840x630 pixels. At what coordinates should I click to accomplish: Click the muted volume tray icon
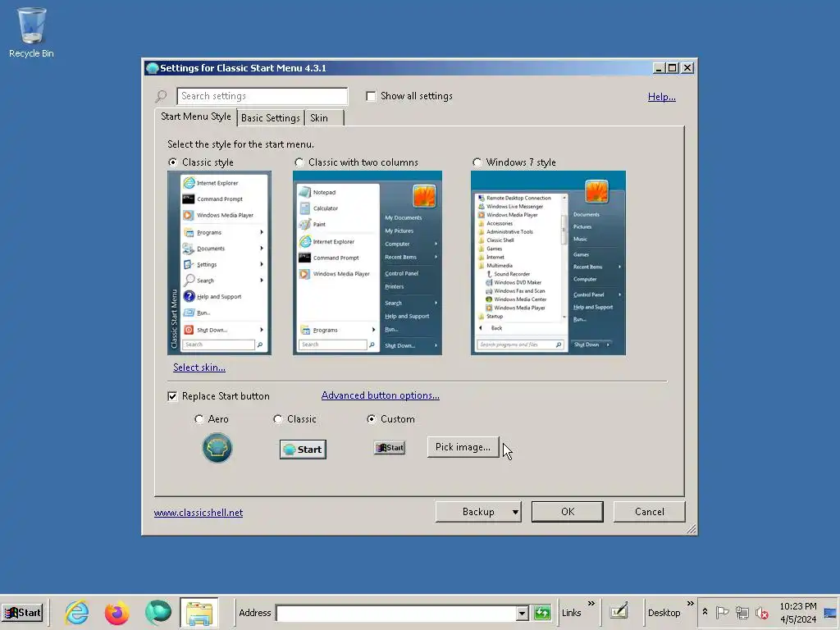click(x=761, y=612)
